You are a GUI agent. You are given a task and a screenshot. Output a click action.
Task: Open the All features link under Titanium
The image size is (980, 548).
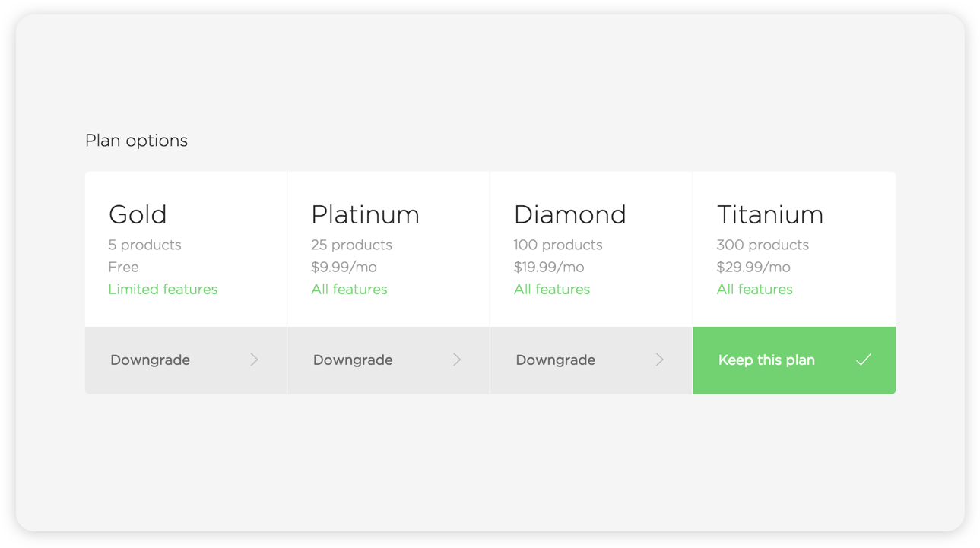coord(754,289)
